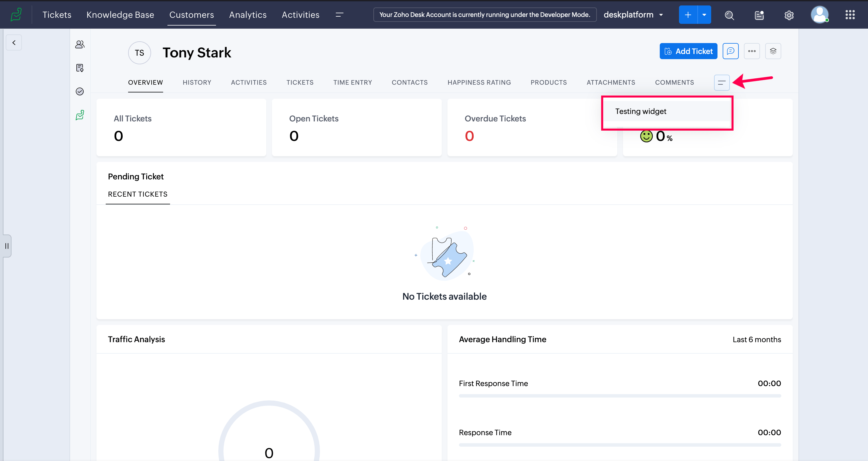Click the Developer Mode notice banner
Screen dimensions: 868x461
coord(485,14)
